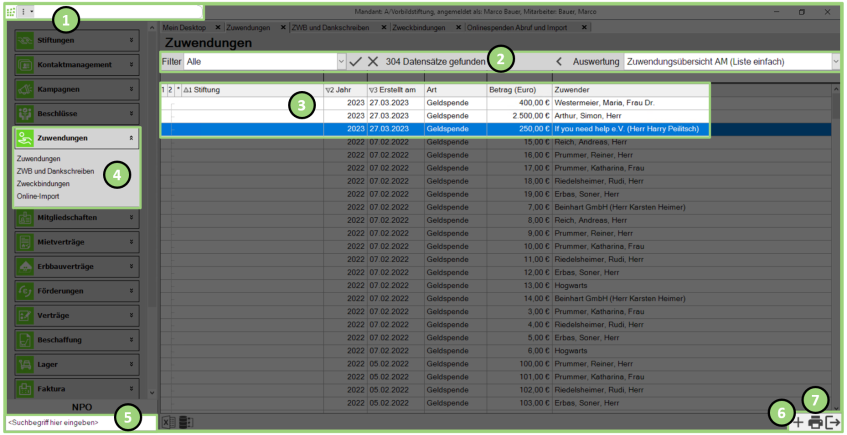
Task: Collapse the Zuwendungen sidebar section
Action: (x=131, y=138)
